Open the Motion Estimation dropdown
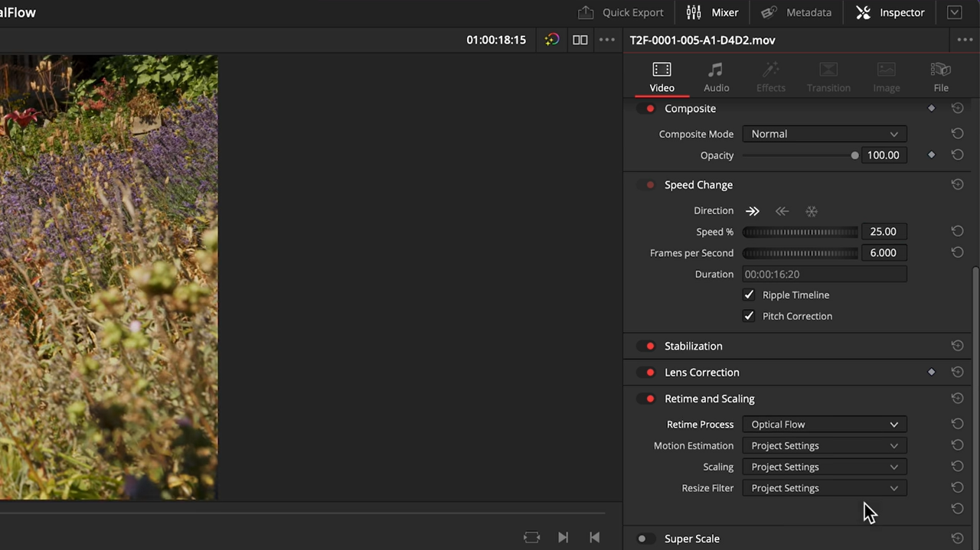This screenshot has height=550, width=980. (x=825, y=446)
